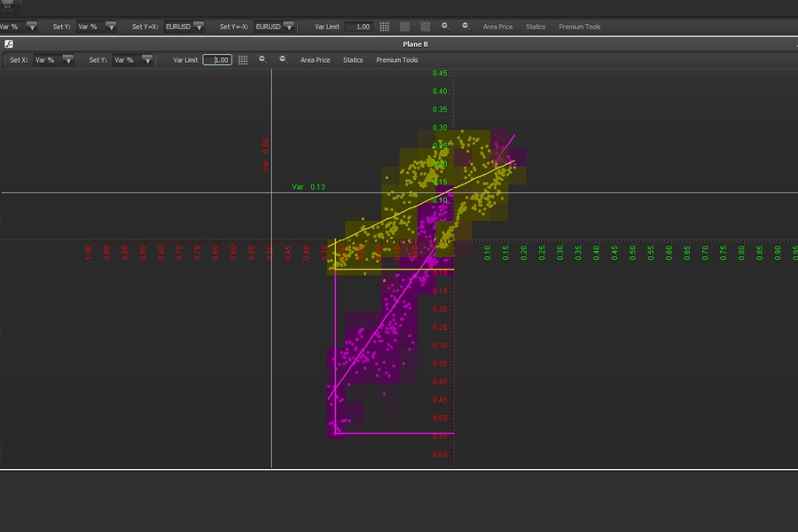Click the Plane B panel icon beside the title
This screenshot has width=798, height=532.
coord(9,44)
